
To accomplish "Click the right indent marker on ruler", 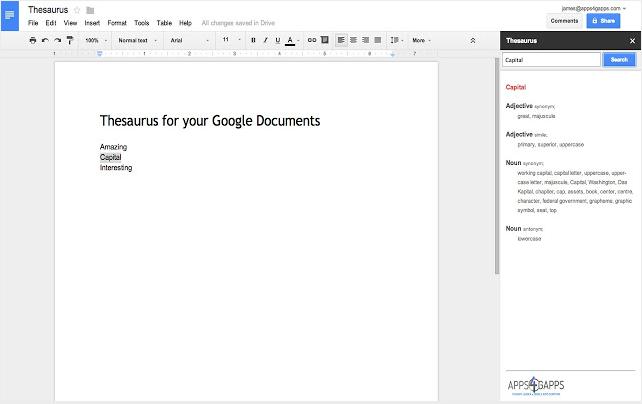I will (392, 54).
